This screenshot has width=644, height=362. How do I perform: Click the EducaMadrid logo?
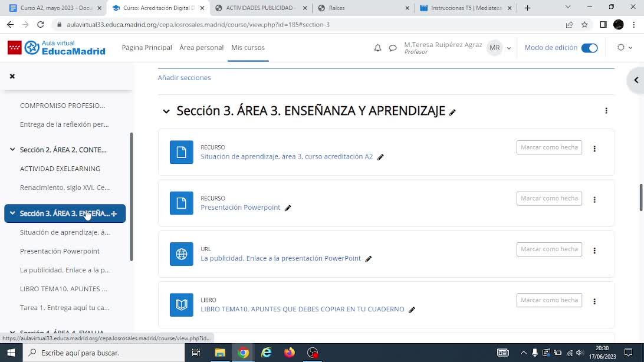tap(57, 48)
